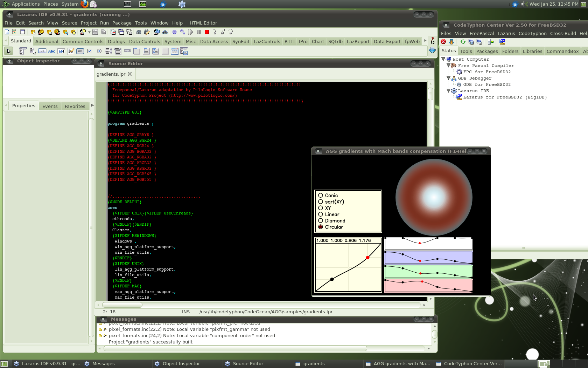
Task: Click the Firefox launcher in top panel
Action: pyautogui.click(x=85, y=4)
